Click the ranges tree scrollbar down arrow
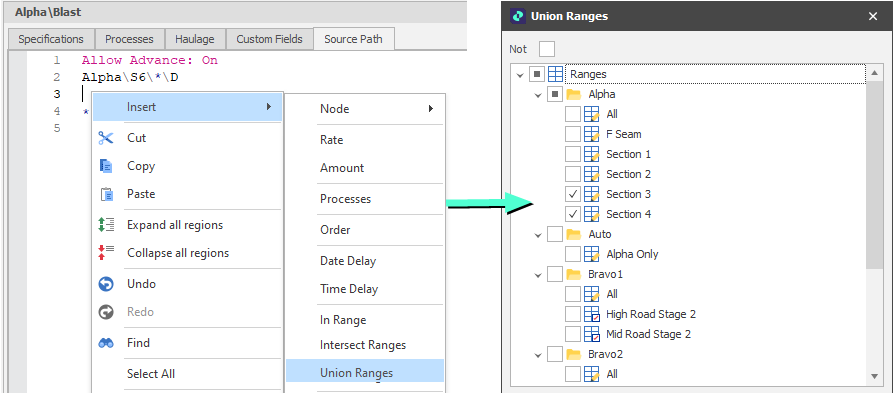 click(874, 376)
